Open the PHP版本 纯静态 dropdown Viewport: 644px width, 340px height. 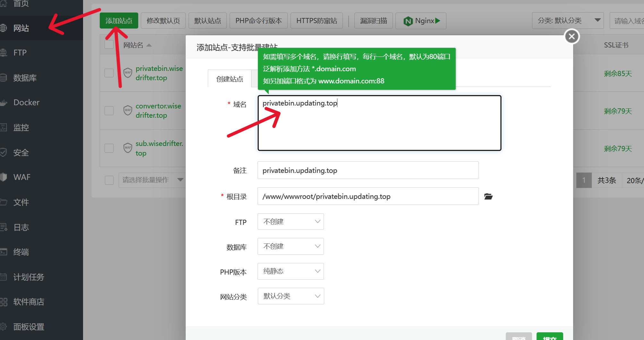coord(291,271)
